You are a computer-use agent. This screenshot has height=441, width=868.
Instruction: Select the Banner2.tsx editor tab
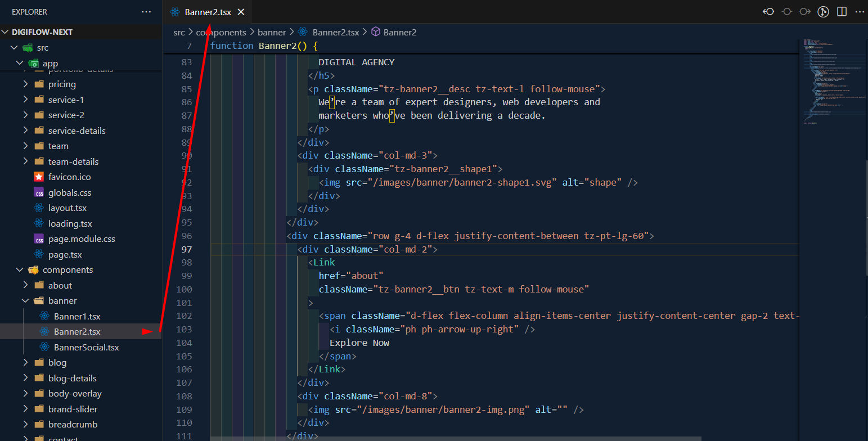[x=207, y=12]
